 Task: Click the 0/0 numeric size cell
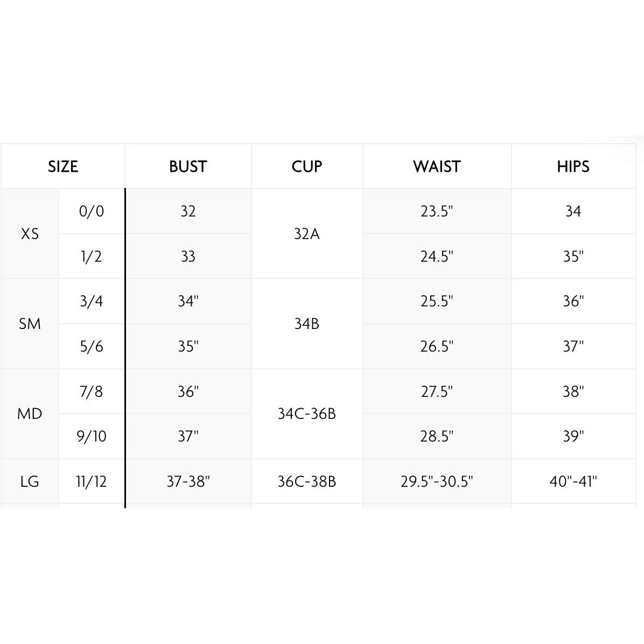pos(92,211)
